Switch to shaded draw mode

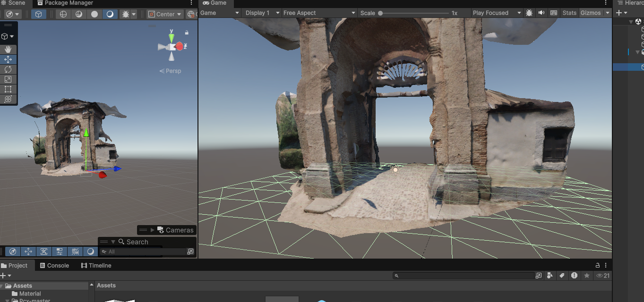[110, 14]
